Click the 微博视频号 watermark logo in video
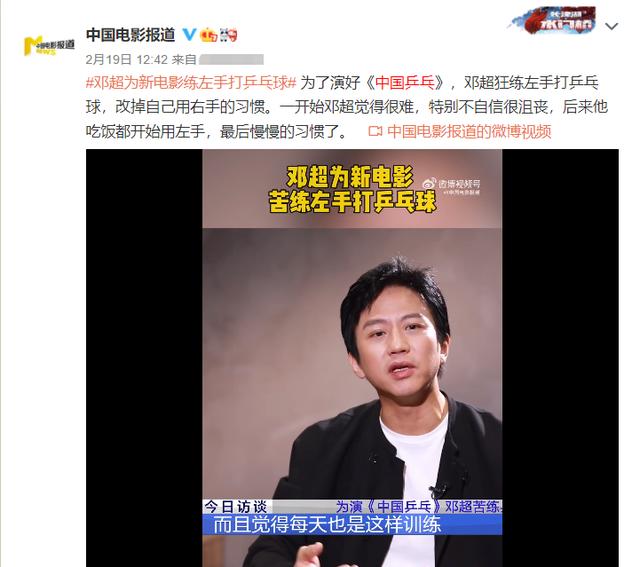The width and height of the screenshot is (640, 567). click(x=451, y=187)
